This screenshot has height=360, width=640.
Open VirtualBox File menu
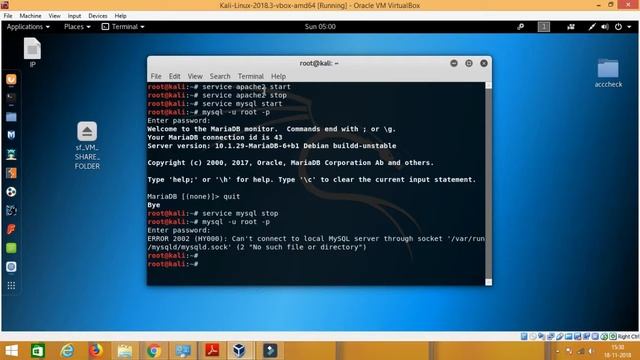8,16
